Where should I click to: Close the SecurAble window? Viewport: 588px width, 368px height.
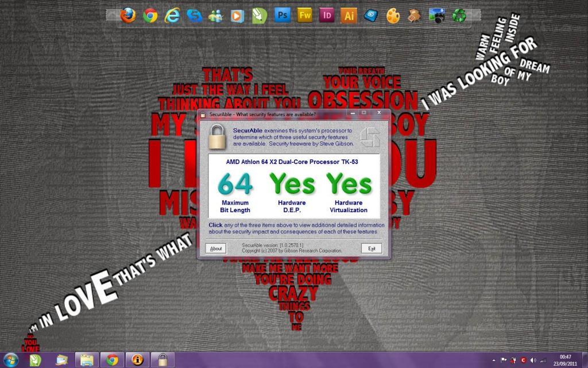(379, 113)
